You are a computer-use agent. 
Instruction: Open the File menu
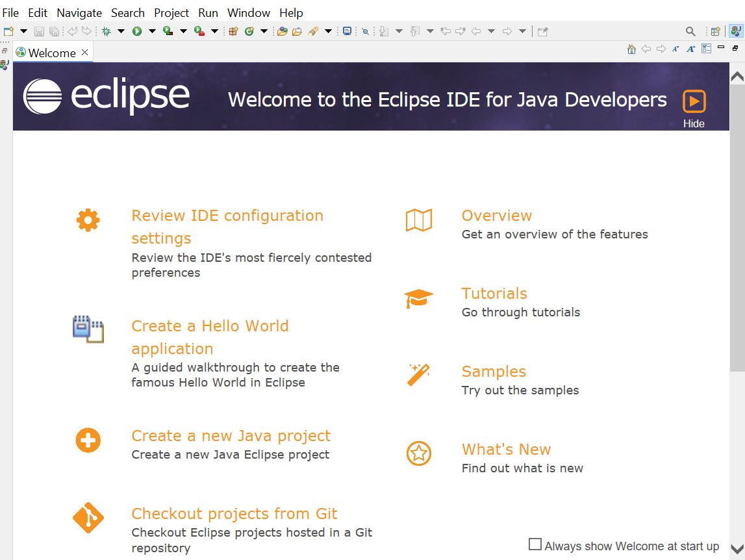tap(10, 13)
